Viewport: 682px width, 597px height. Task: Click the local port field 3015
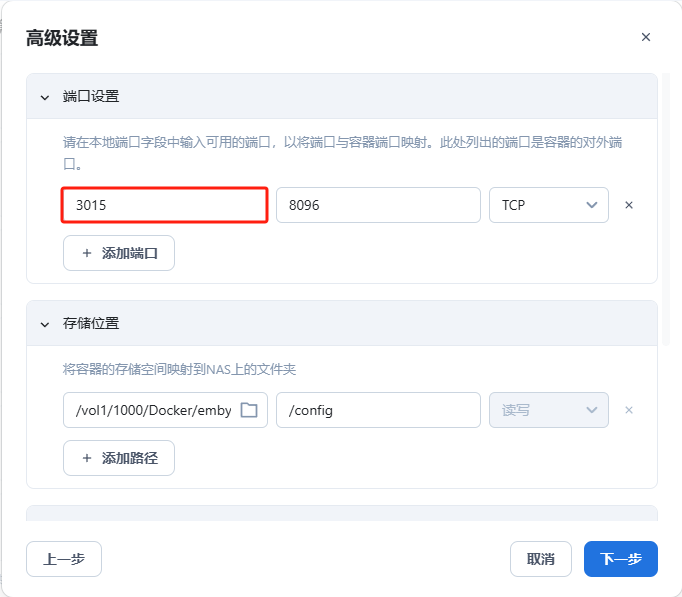[164, 205]
